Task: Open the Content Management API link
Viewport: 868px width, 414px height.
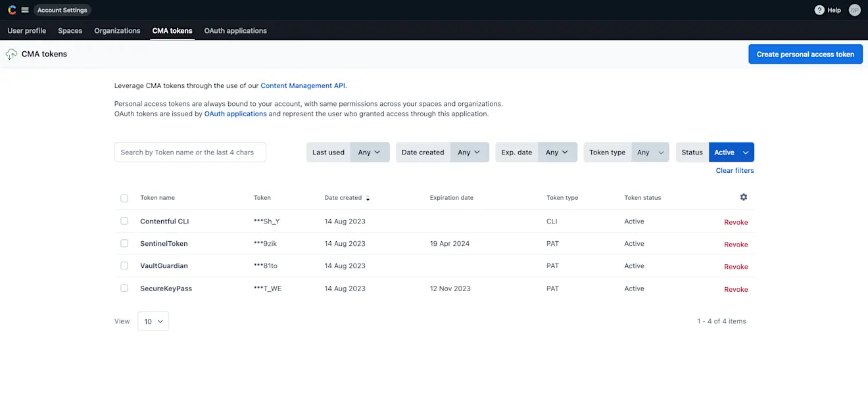Action: pos(303,85)
